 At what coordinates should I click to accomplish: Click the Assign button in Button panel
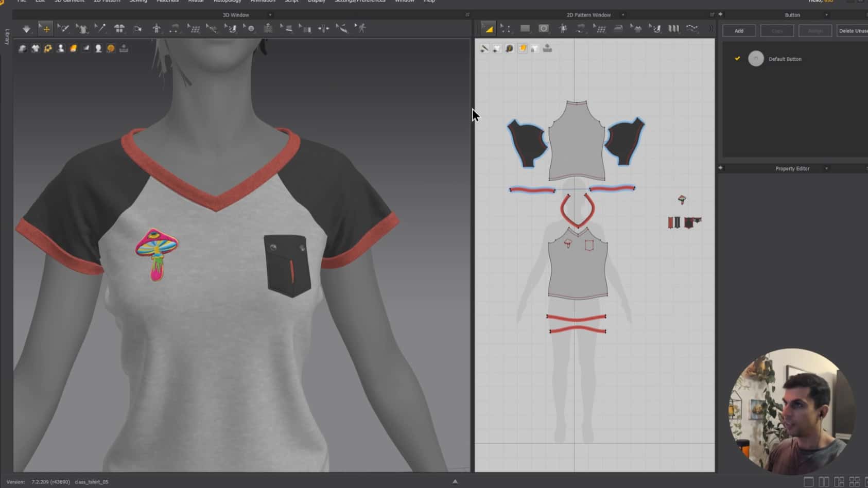pos(815,31)
